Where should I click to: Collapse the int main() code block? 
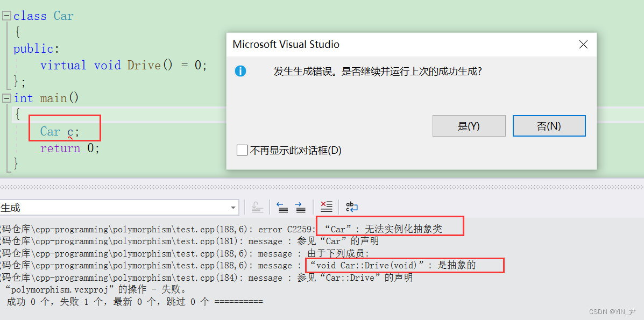click(x=6, y=98)
